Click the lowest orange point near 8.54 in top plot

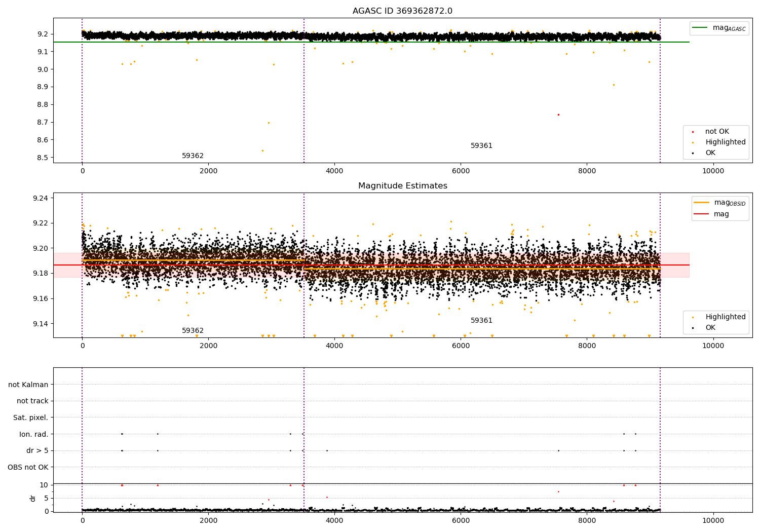262,150
